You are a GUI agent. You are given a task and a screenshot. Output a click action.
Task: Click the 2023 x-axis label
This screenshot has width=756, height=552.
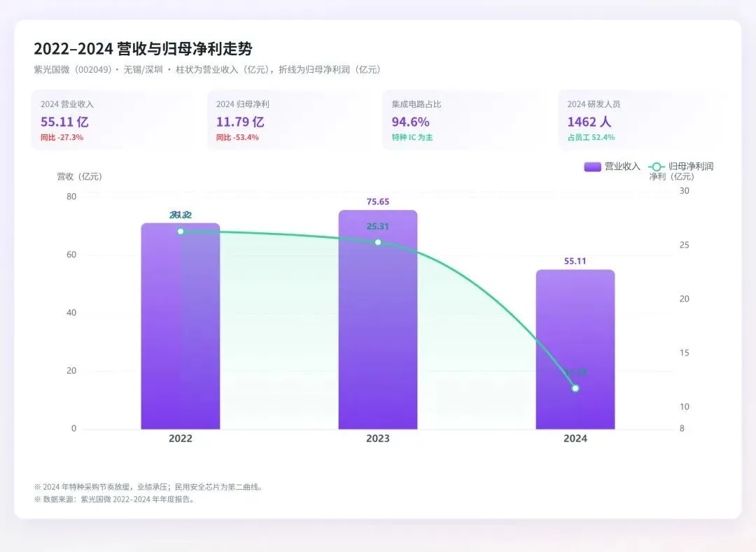point(377,439)
